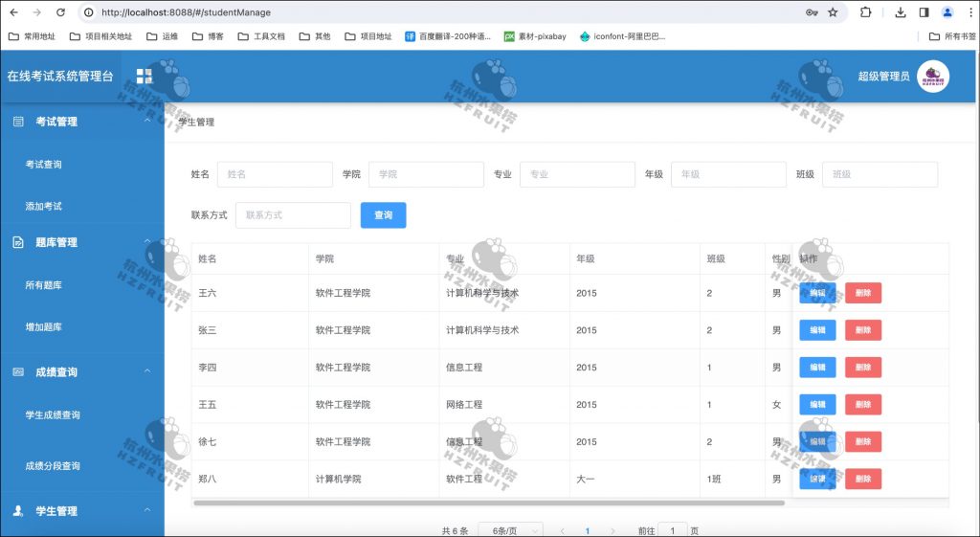The height and width of the screenshot is (537, 980).
Task: Focus the 姓名 search field
Action: 275,174
